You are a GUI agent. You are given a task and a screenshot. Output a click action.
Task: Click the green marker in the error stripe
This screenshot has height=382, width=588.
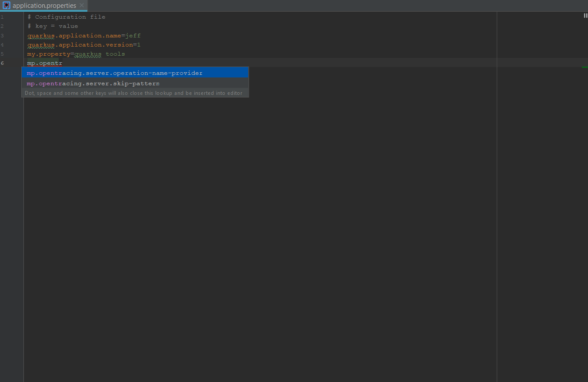[x=585, y=67]
